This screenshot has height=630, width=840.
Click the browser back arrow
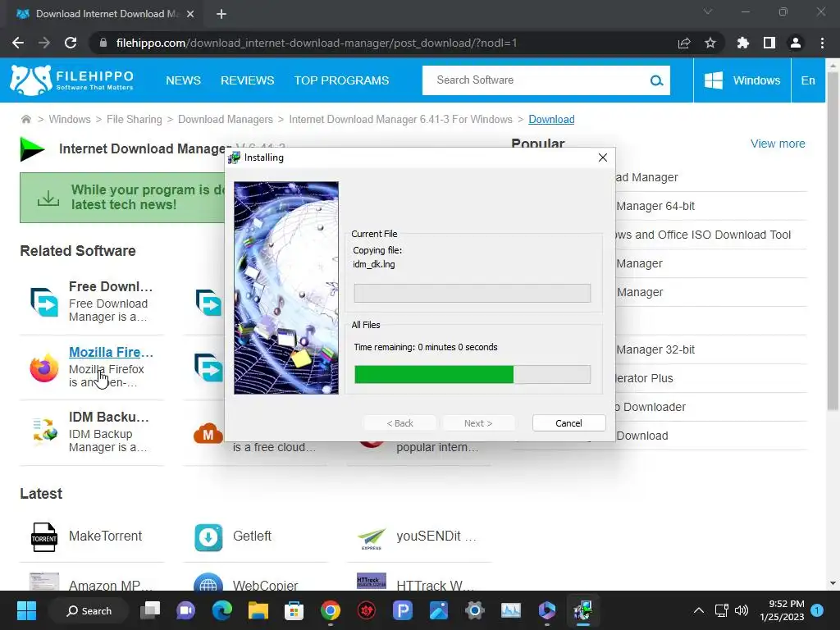[18, 43]
